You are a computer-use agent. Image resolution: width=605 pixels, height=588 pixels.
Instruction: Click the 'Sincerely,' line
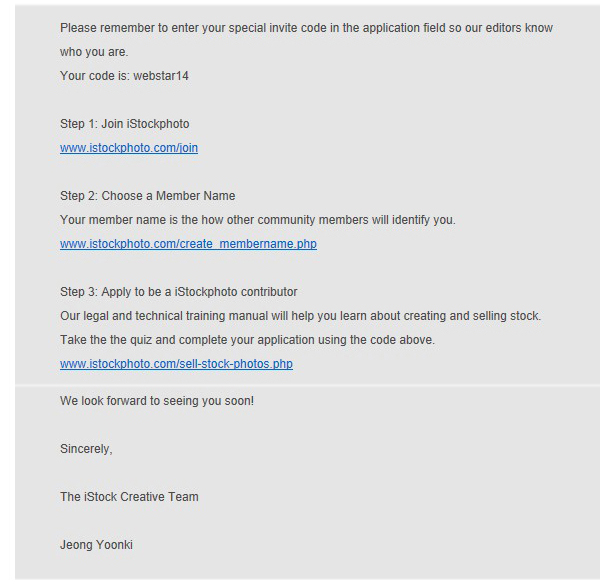click(x=86, y=449)
